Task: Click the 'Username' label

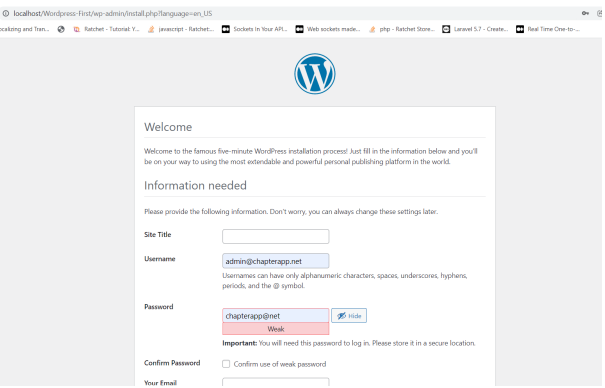Action: [160, 259]
